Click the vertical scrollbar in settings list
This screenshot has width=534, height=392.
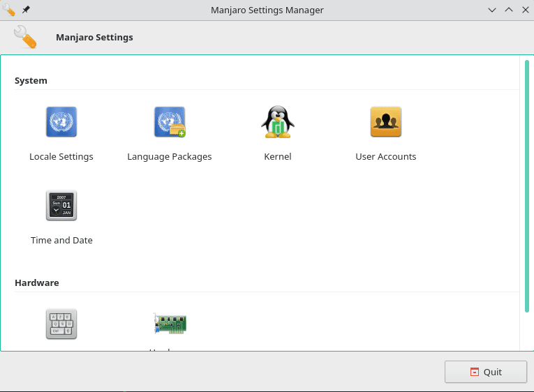pyautogui.click(x=527, y=186)
